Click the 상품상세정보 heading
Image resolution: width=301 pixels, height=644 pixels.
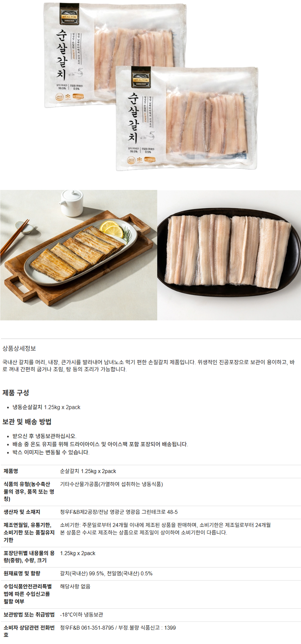pos(19,348)
